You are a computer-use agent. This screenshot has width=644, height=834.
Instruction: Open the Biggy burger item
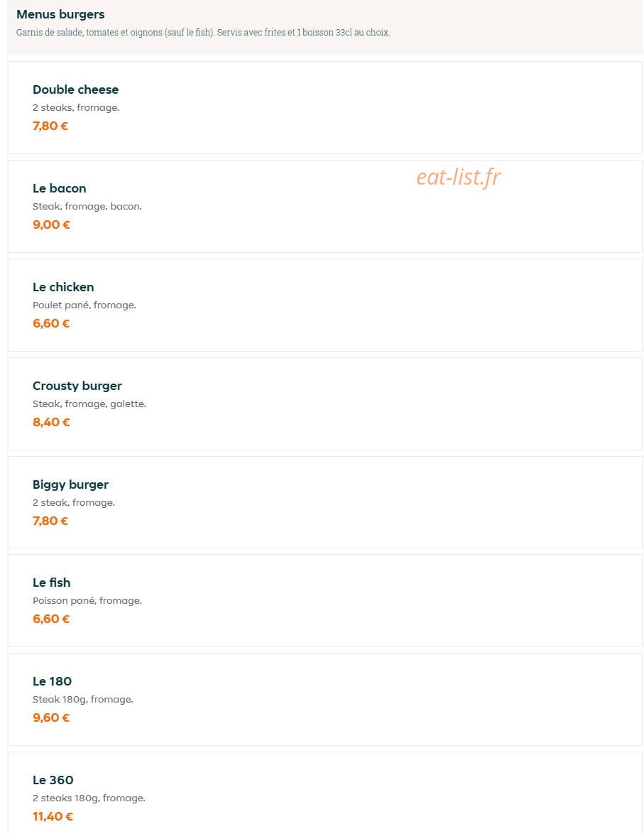point(325,502)
